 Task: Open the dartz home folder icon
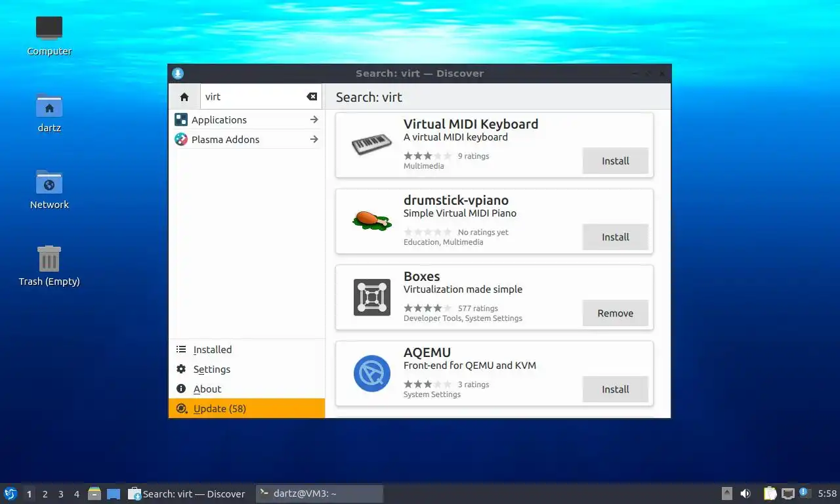(49, 112)
